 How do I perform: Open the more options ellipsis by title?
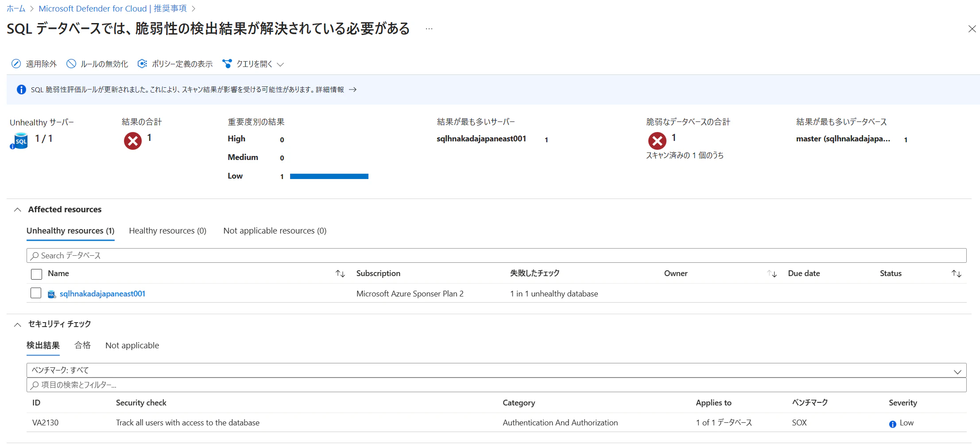click(429, 29)
